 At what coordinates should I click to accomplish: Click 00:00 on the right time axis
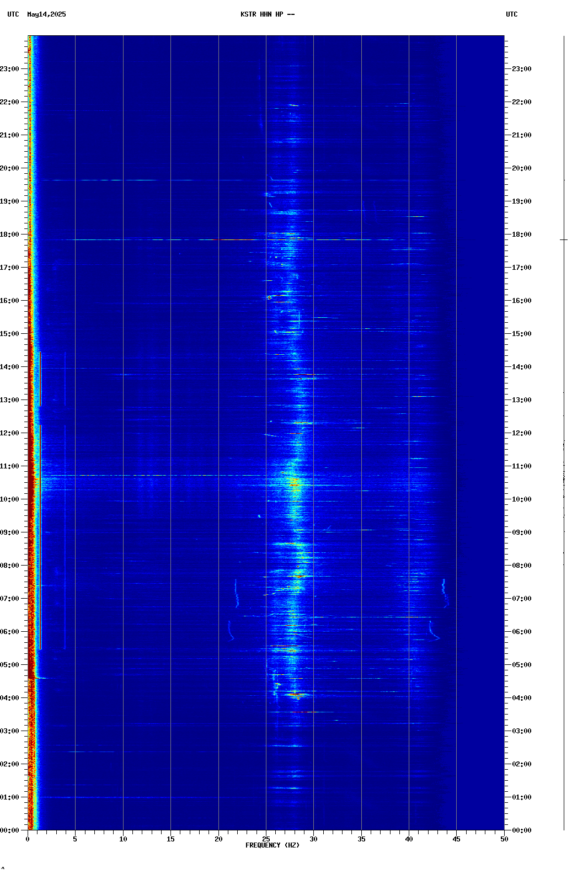coord(522,830)
